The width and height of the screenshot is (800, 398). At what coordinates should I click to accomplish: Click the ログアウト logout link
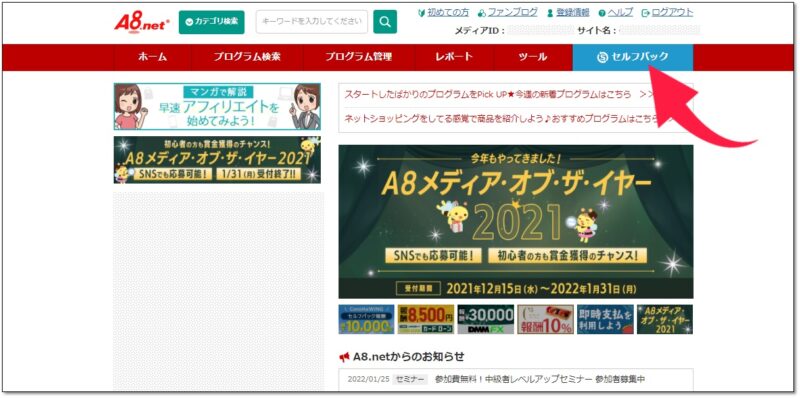pyautogui.click(x=667, y=12)
